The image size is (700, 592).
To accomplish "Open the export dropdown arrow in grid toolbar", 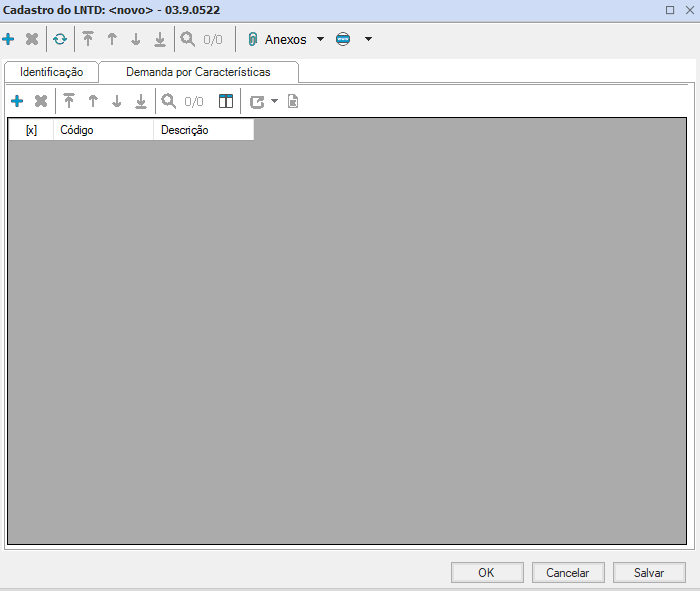I will point(274,101).
